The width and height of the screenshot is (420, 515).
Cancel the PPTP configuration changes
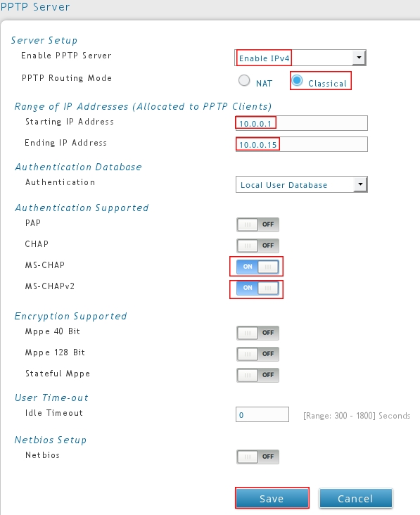[356, 498]
